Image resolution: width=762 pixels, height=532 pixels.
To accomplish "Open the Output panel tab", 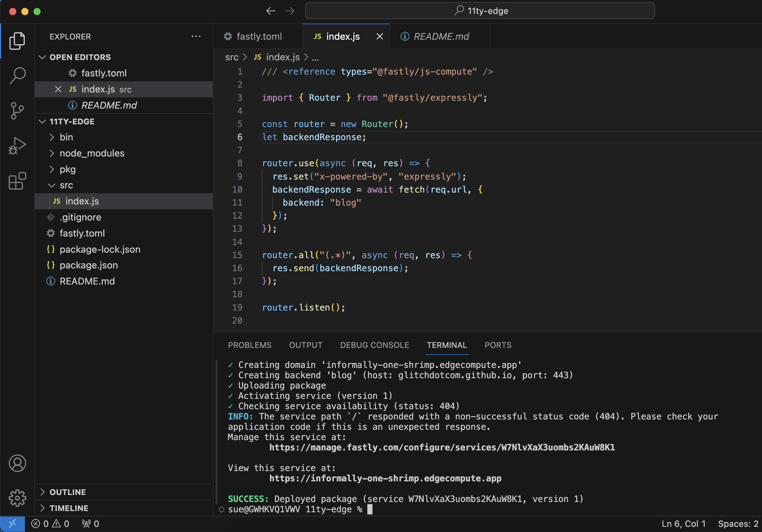I will coord(306,345).
